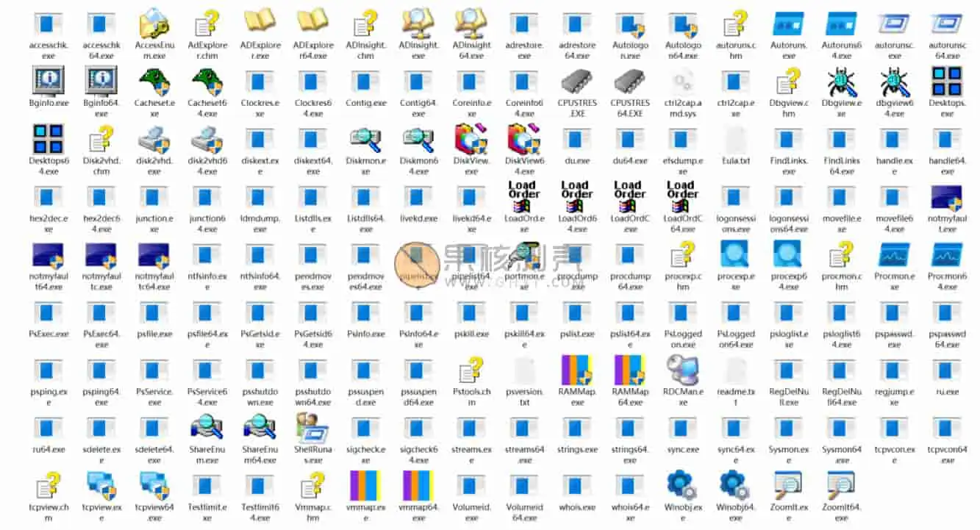Open ADInsight.chm help file

click(365, 23)
